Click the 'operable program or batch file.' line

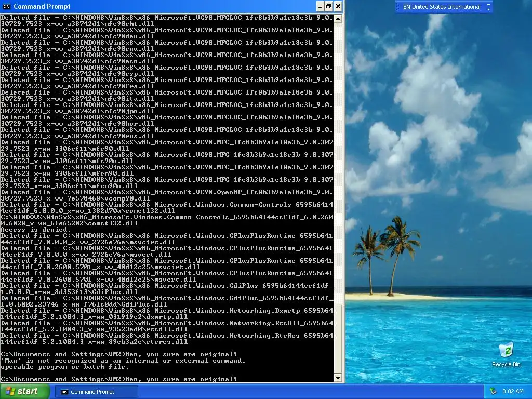coord(65,367)
